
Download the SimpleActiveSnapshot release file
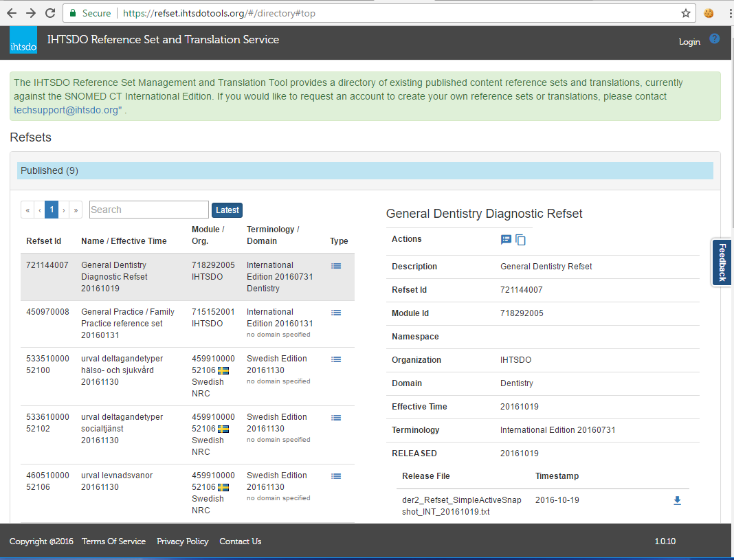(677, 501)
